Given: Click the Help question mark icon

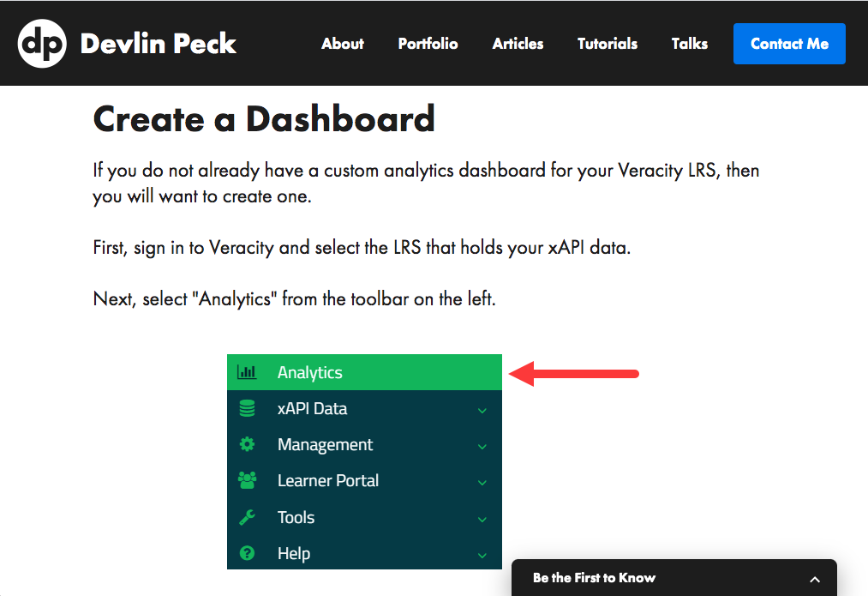Looking at the screenshot, I should 247,553.
